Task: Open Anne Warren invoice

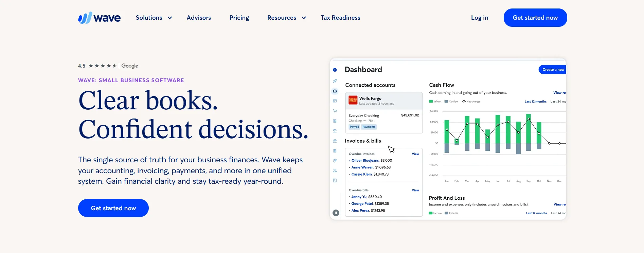Action: tap(362, 167)
